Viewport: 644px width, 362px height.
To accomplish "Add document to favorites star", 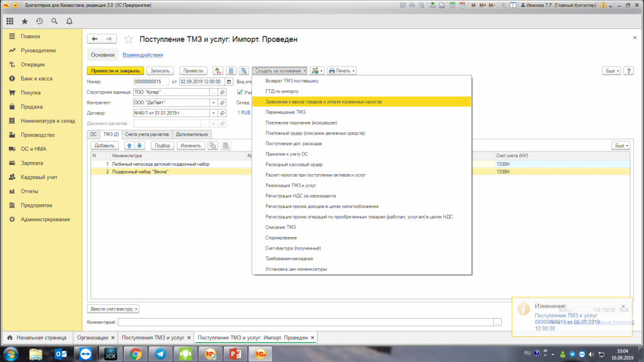I will 128,39.
